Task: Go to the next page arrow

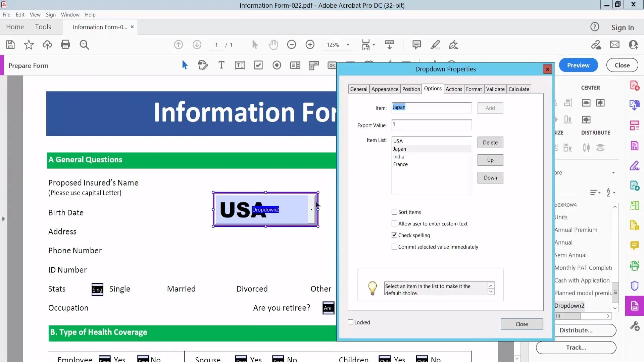Action: pyautogui.click(x=197, y=45)
